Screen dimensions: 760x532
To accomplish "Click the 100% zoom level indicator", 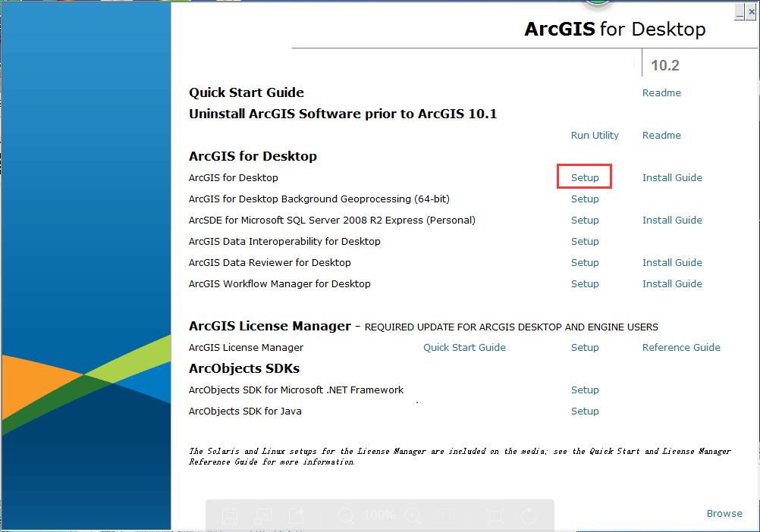I will pyautogui.click(x=379, y=516).
